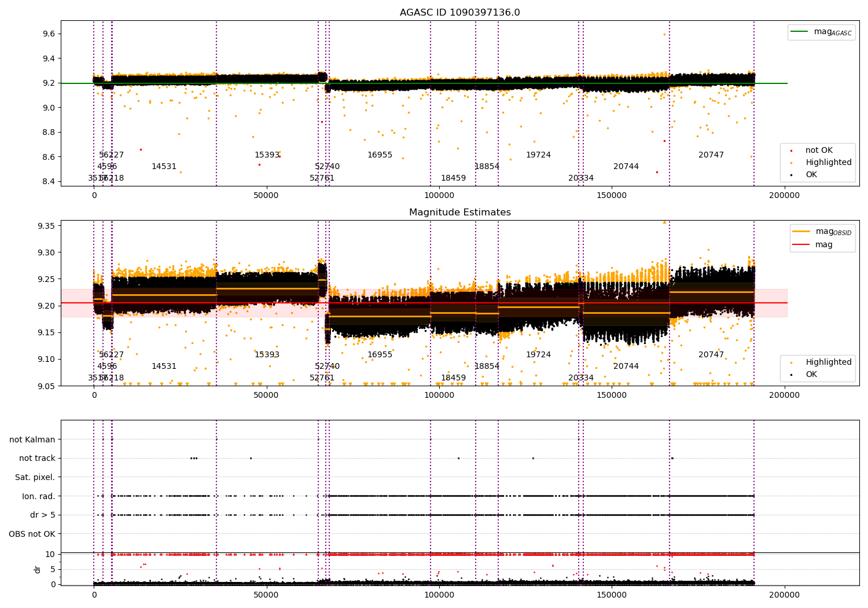
Task: Click the 'AGASC ID 1090397136.0' plot title
Action: point(460,13)
